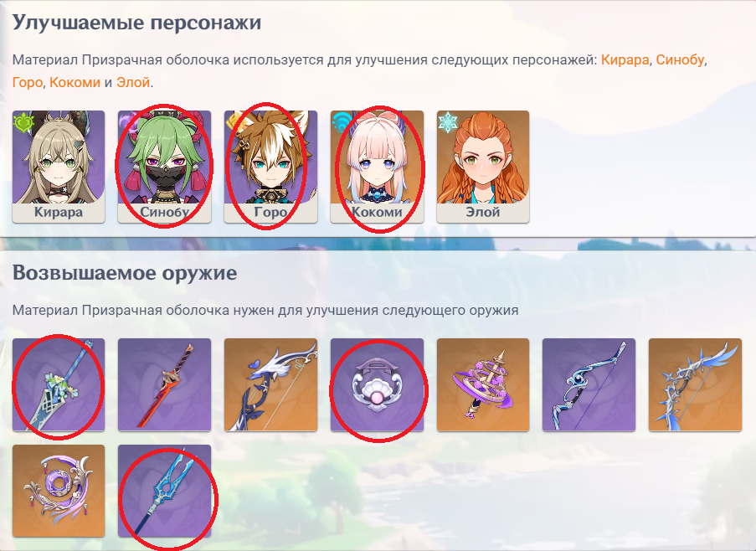The height and width of the screenshot is (551, 756).
Task: Select the purple spinning top catalyst icon
Action: (x=482, y=384)
